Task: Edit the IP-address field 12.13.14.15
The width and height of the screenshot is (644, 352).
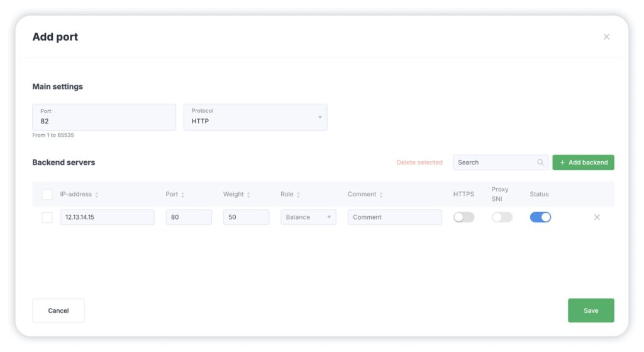Action: click(107, 217)
